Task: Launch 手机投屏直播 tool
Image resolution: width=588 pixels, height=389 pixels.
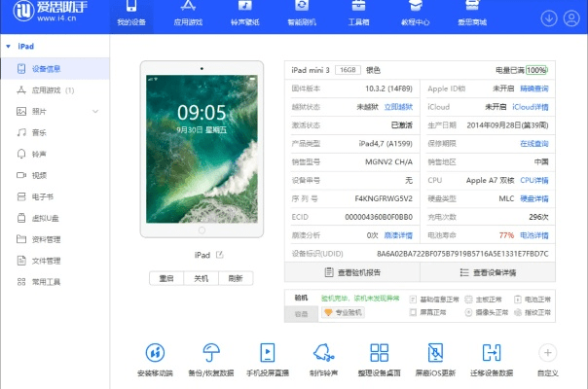Action: tap(268, 359)
